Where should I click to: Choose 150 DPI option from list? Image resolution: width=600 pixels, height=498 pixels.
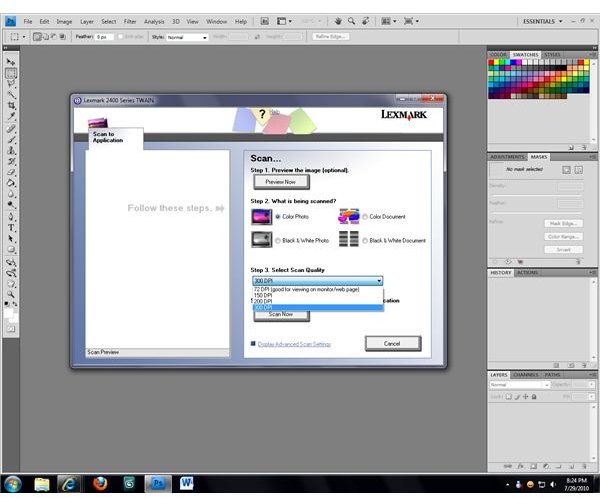point(318,296)
